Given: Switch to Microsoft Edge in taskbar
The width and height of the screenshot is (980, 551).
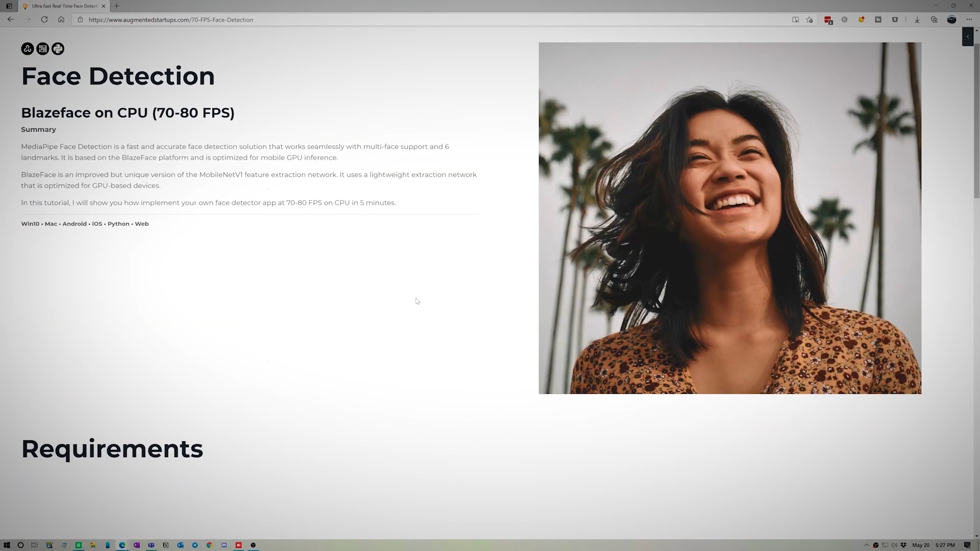Looking at the screenshot, I should pos(122,545).
